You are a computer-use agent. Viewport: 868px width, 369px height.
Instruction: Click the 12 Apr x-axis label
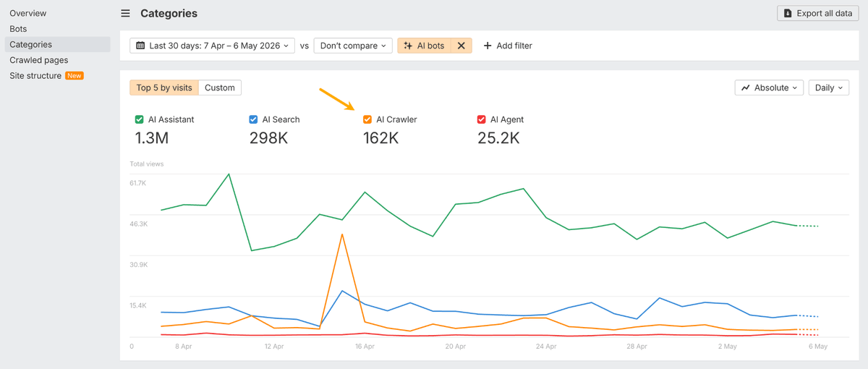click(274, 347)
